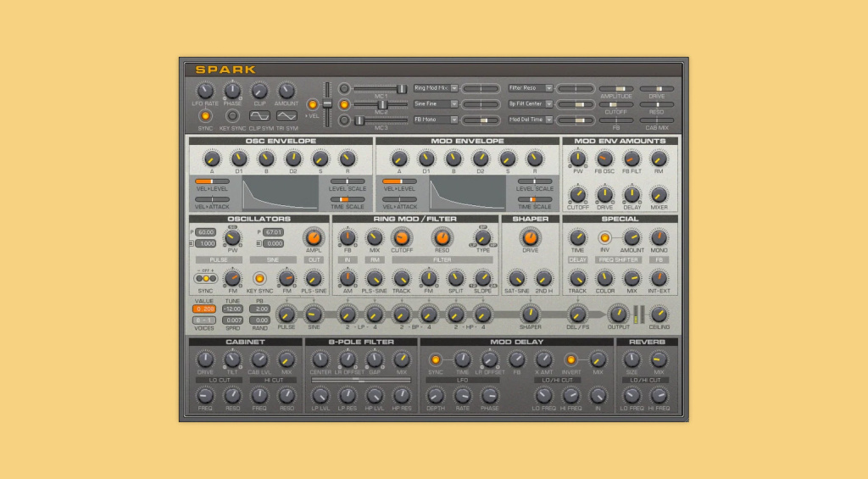Click the MC 1 horizontal slider

tap(381, 89)
